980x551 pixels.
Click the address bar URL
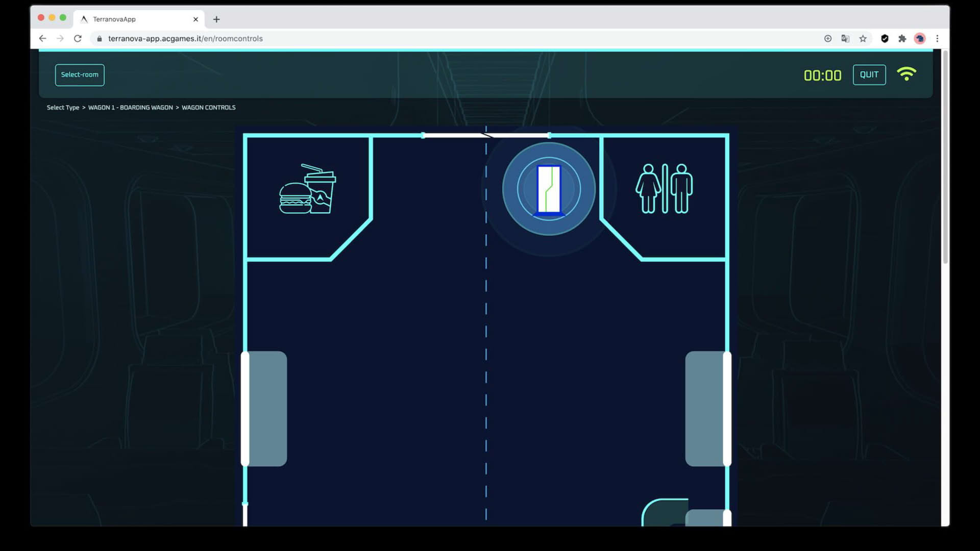(185, 38)
